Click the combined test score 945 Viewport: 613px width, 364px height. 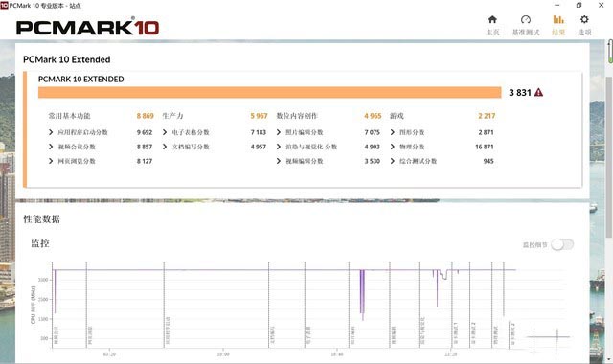(x=488, y=161)
